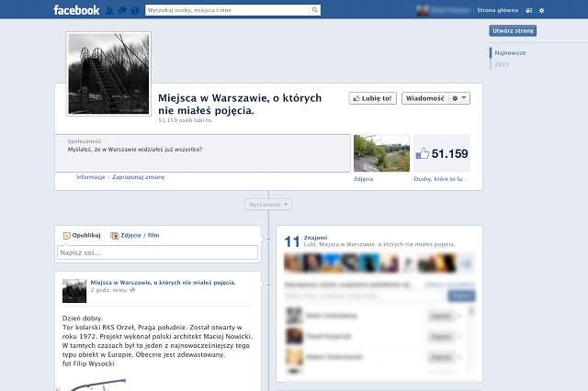Click the public globe icon on post
This screenshot has height=391, width=588.
tap(132, 290)
